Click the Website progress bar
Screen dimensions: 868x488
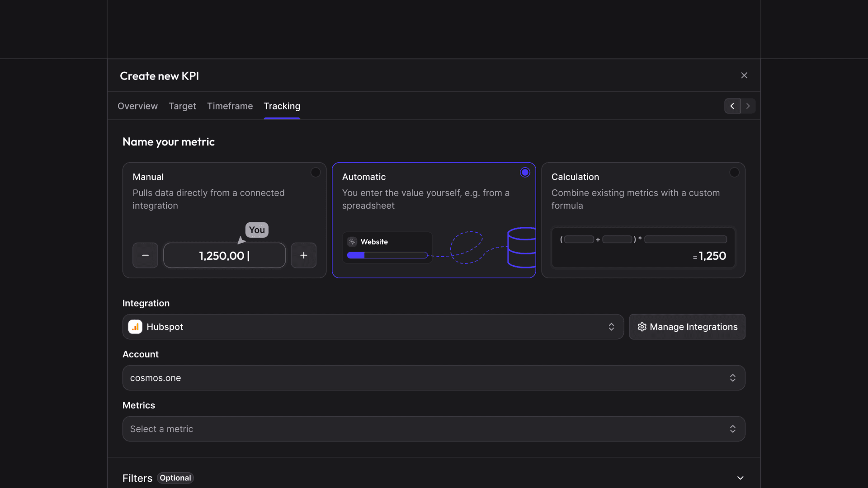pyautogui.click(x=387, y=255)
